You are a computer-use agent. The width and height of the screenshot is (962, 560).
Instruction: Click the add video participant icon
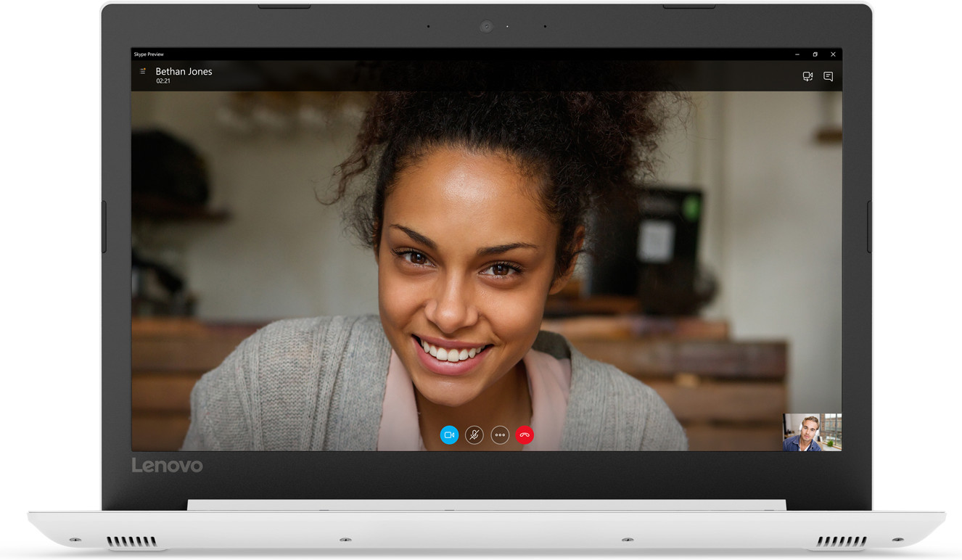(807, 76)
